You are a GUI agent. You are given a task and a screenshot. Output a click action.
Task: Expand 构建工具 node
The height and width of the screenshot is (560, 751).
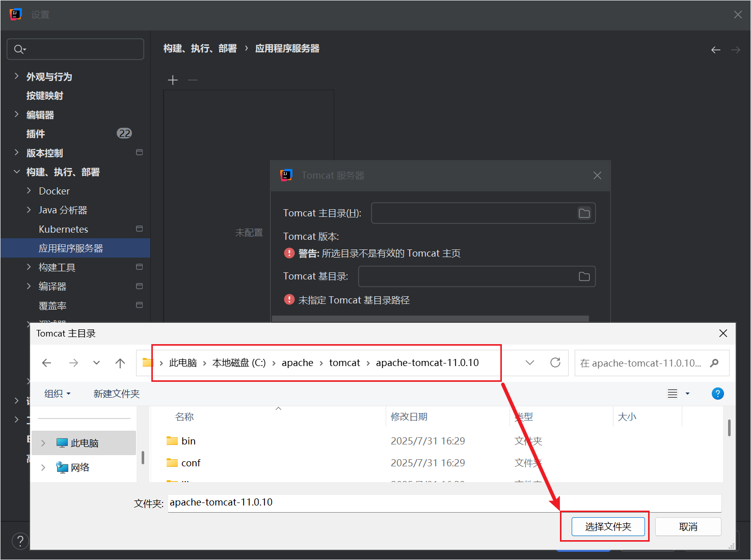(x=29, y=267)
